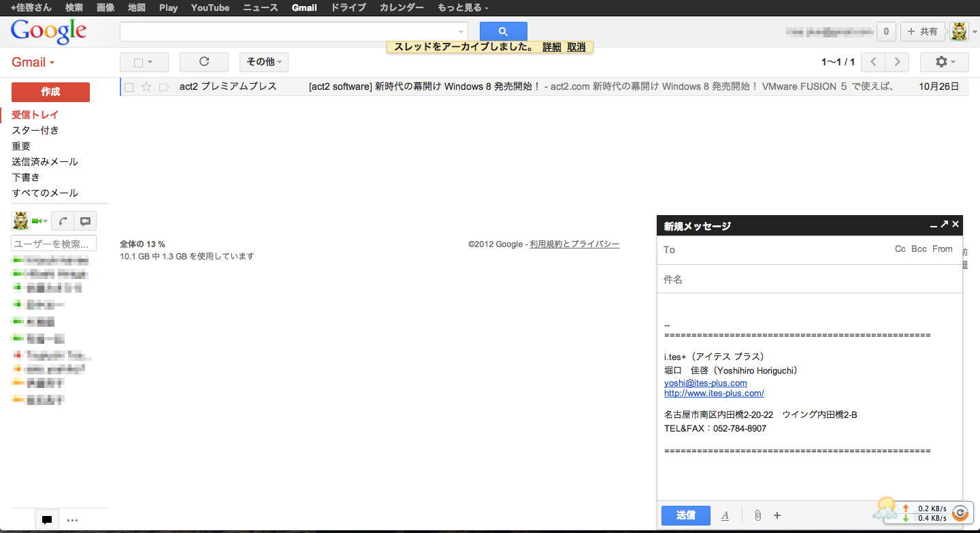
Task: Open 利用規約とプライバシー link in footer
Action: click(575, 244)
